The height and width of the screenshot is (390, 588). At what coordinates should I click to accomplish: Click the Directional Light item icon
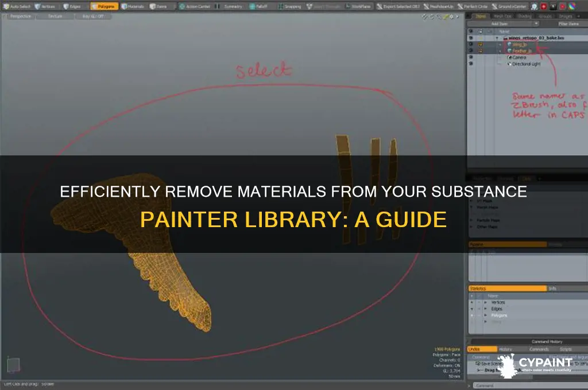[509, 64]
